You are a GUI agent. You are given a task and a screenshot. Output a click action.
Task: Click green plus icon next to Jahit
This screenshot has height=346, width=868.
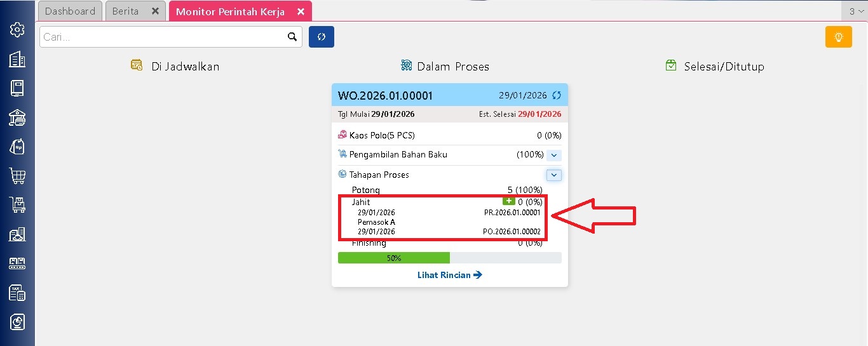pyautogui.click(x=508, y=201)
